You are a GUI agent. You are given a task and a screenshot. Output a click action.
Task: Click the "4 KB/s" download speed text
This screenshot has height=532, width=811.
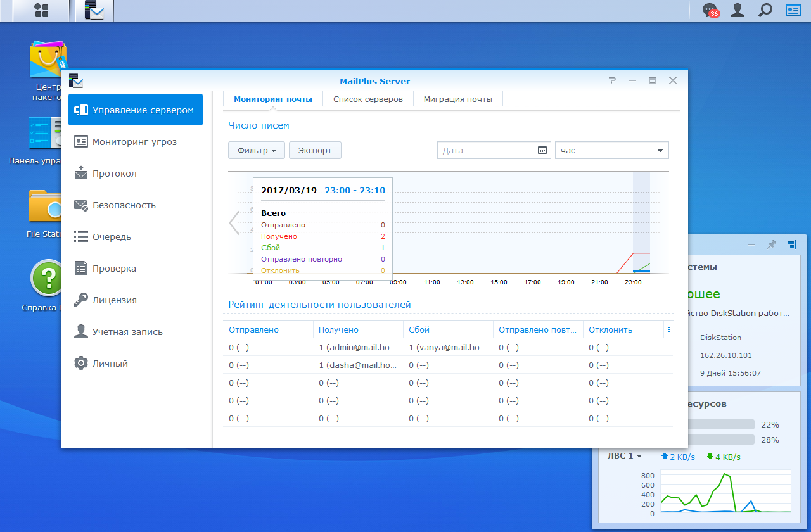click(x=727, y=457)
